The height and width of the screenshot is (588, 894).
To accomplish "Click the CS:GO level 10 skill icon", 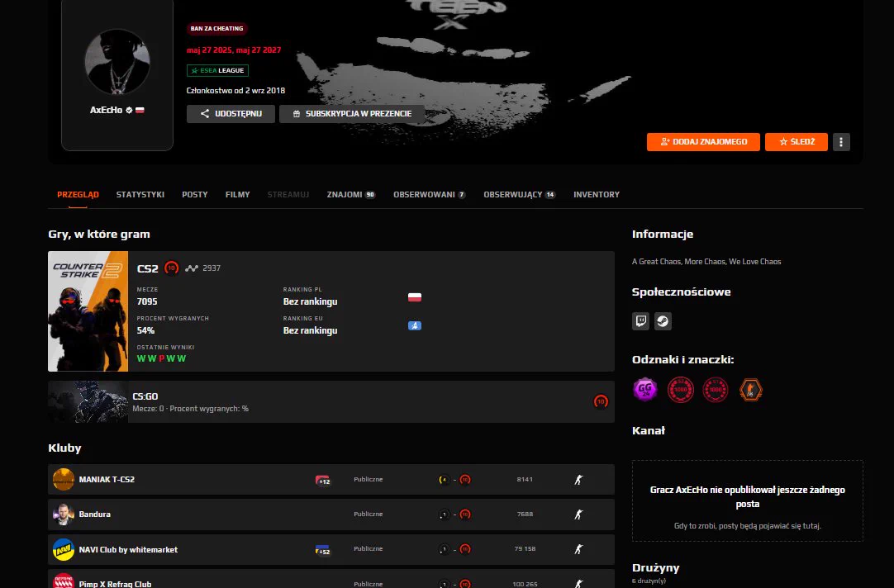I will click(601, 401).
